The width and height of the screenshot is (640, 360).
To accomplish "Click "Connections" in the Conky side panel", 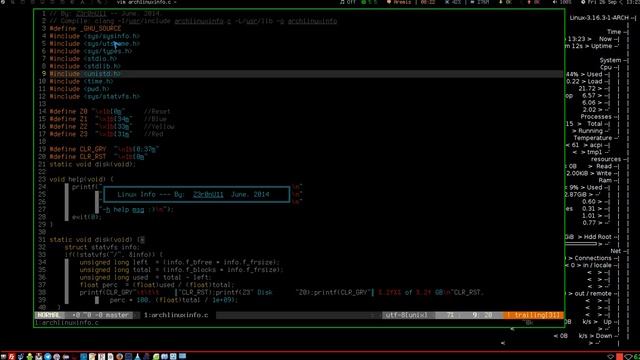I will click(x=593, y=258).
